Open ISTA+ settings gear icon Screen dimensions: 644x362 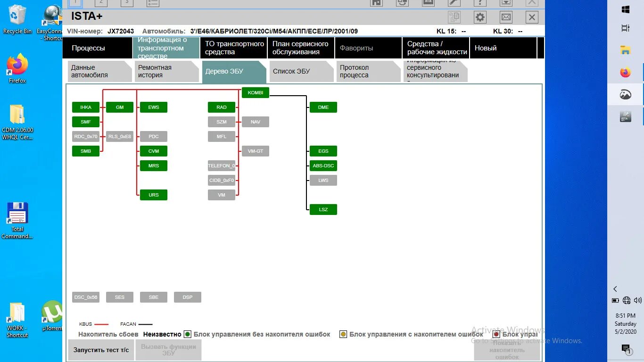[480, 17]
